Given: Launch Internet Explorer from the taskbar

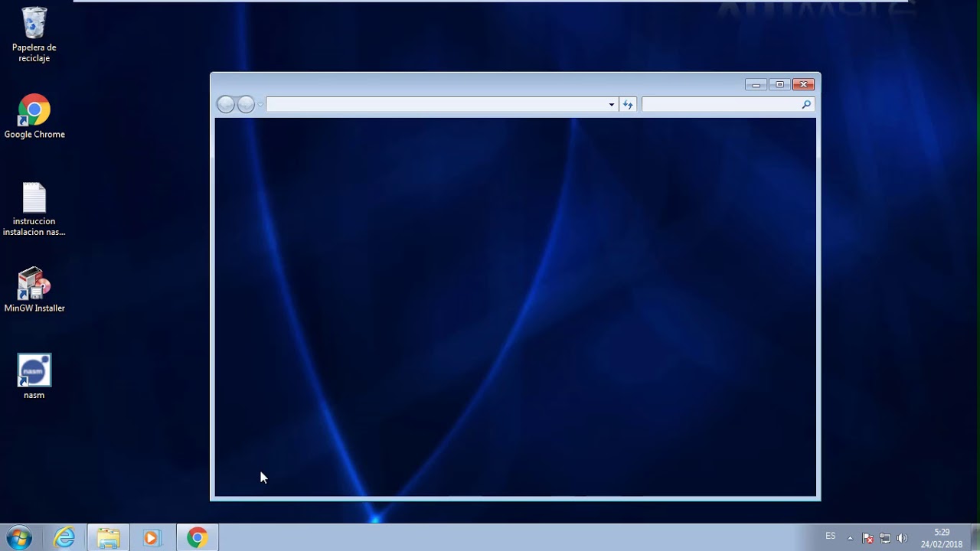Looking at the screenshot, I should (64, 538).
